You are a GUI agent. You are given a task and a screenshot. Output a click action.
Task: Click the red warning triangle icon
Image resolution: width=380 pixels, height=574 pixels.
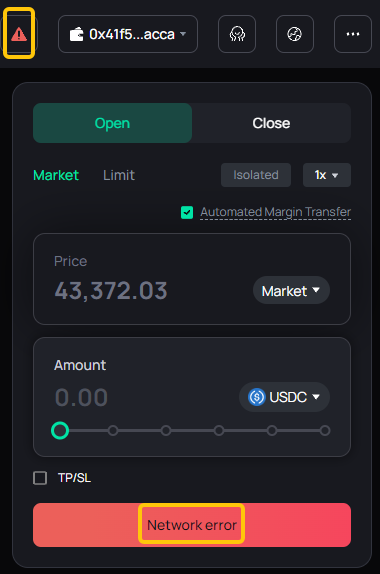19,34
